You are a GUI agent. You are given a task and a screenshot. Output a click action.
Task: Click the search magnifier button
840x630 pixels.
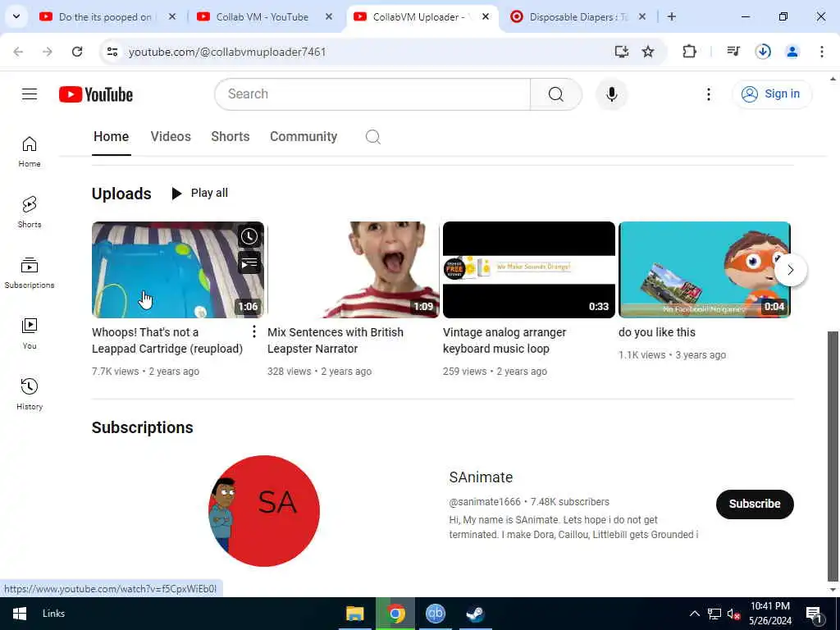point(556,94)
